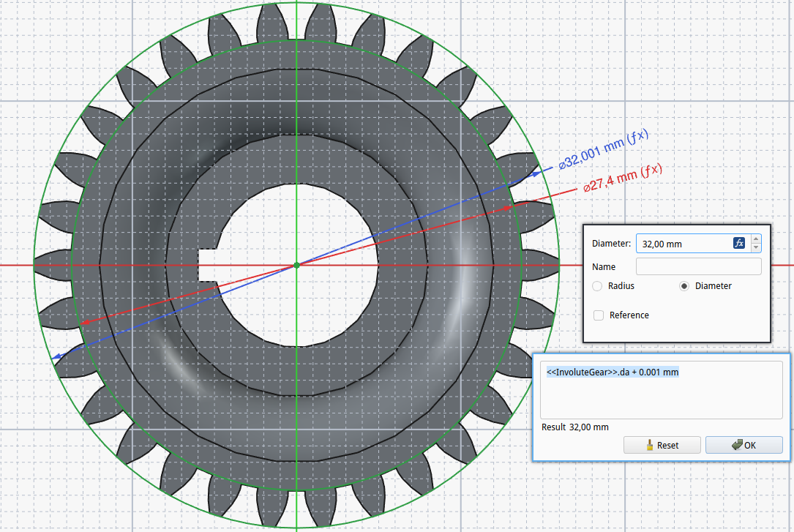
Task: Select the Radius radio button
Action: (x=597, y=286)
